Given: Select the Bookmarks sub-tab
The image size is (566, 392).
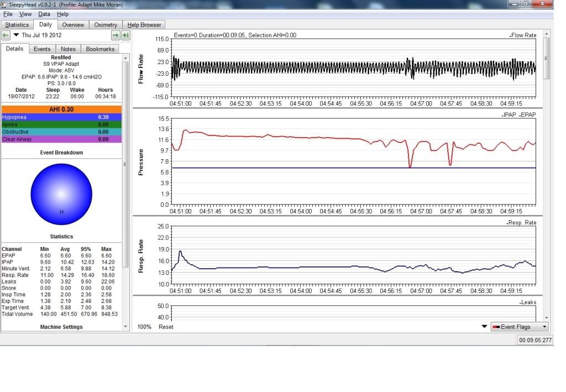Looking at the screenshot, I should tap(100, 49).
